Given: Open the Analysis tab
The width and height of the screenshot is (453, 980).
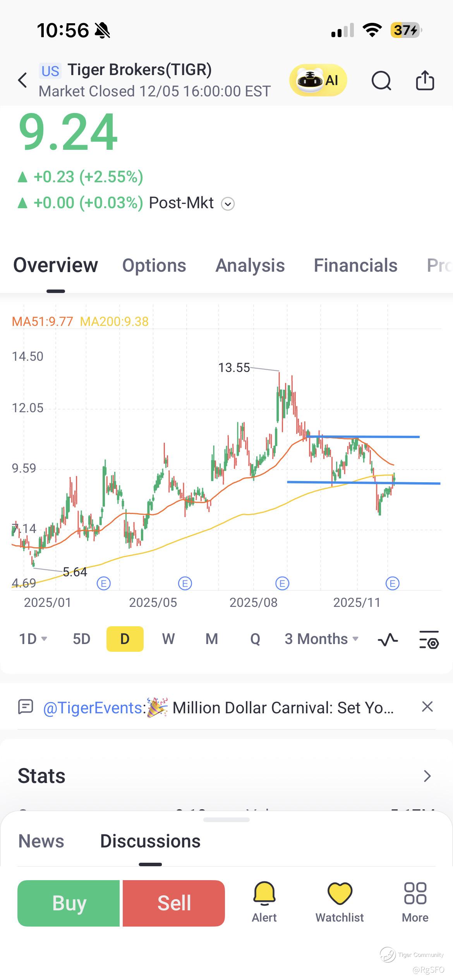Looking at the screenshot, I should click(x=250, y=266).
